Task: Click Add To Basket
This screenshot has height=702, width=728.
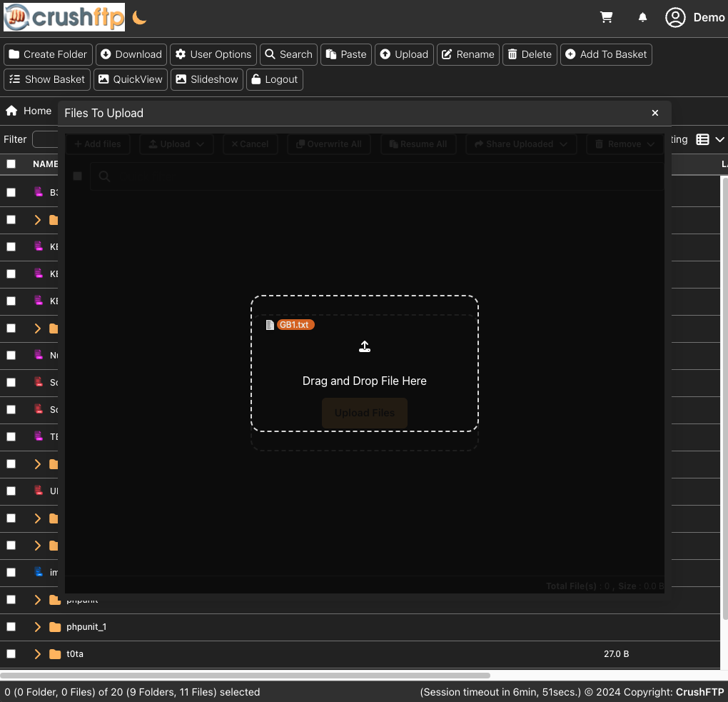Action: (x=607, y=54)
